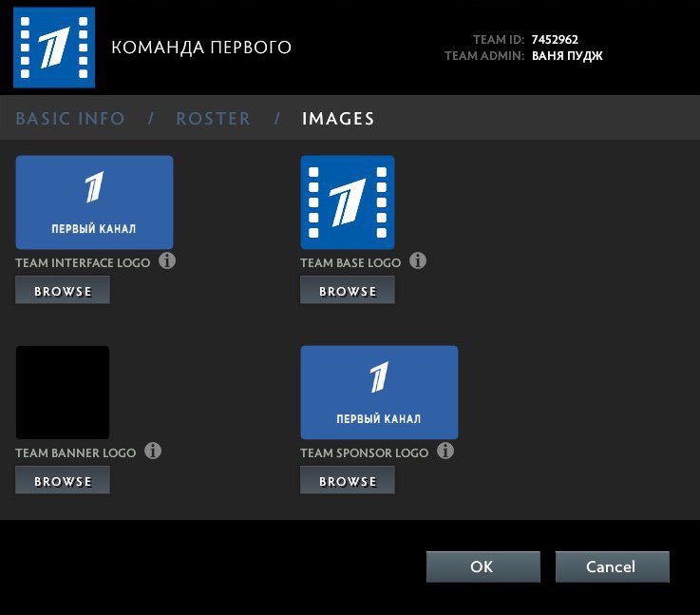Screen dimensions: 700x615
Task: Select the Images tab
Action: click(x=338, y=119)
